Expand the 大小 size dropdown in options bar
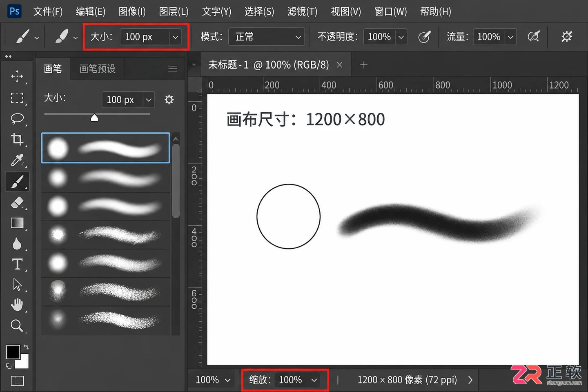 point(175,37)
